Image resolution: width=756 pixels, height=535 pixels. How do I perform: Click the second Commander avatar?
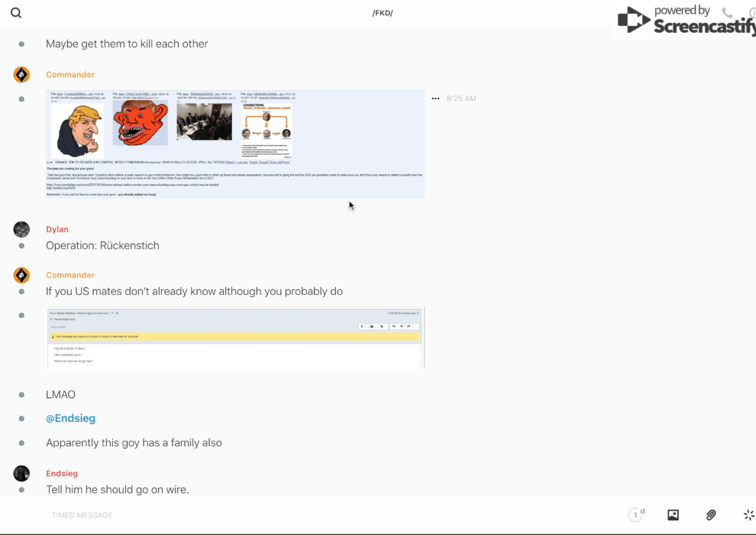tap(21, 275)
